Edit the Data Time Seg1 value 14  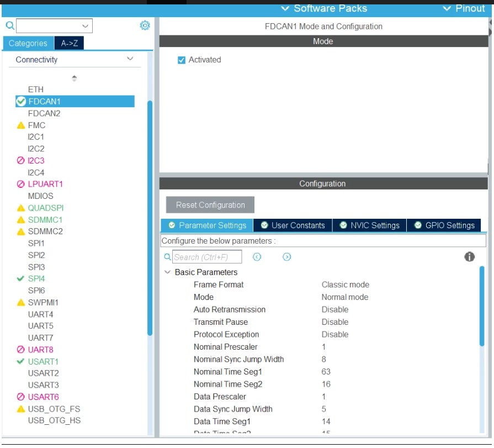tap(326, 421)
